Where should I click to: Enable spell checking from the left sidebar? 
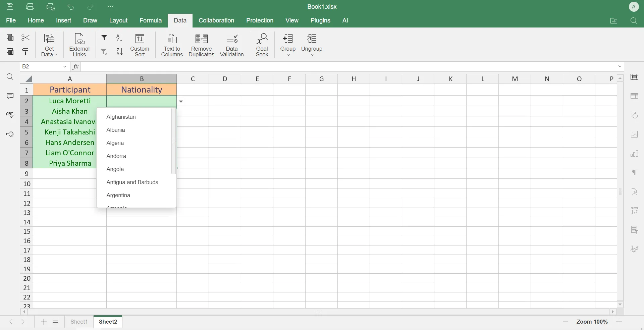pos(10,115)
